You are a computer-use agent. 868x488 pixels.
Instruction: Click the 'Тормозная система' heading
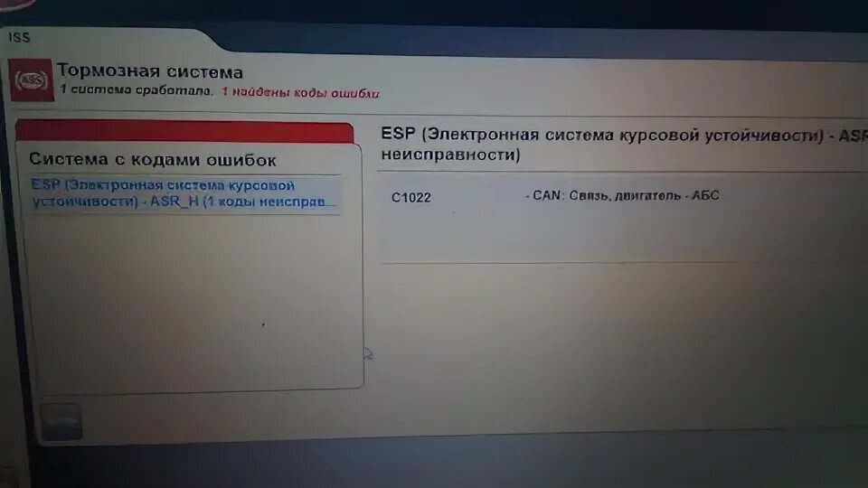[x=150, y=71]
